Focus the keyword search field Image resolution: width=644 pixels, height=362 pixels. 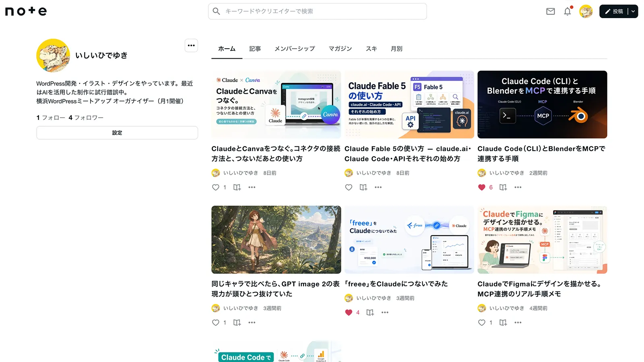coord(317,11)
